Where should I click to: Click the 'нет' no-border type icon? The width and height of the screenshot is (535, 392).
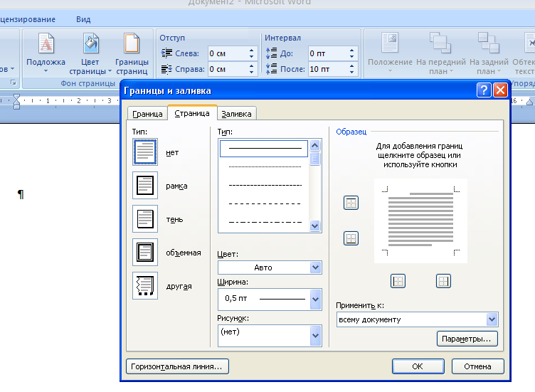145,152
